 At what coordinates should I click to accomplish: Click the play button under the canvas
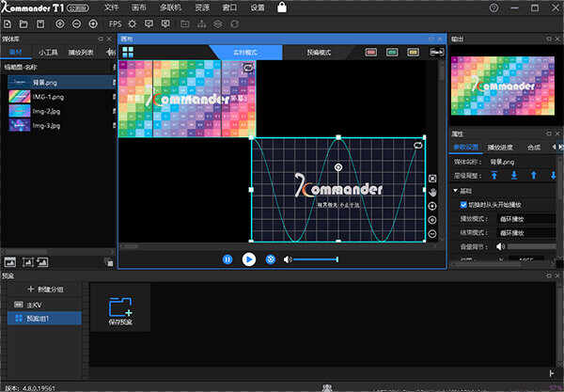[248, 259]
